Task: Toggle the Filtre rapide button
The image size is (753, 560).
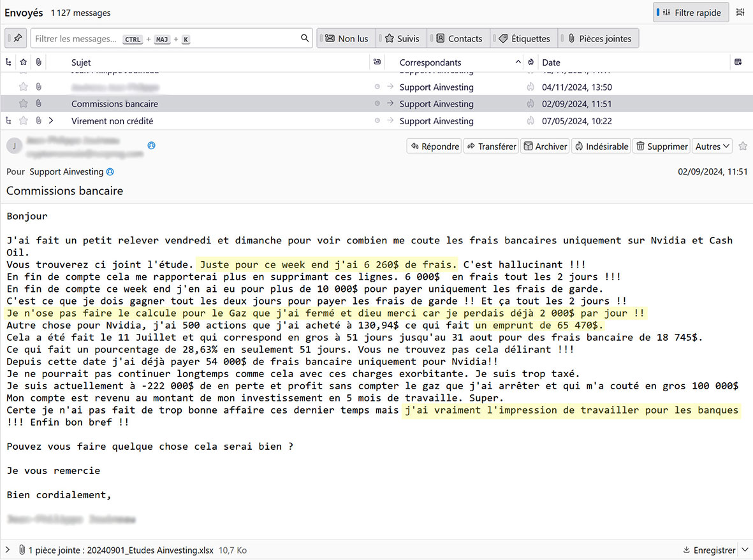Action: (x=691, y=13)
